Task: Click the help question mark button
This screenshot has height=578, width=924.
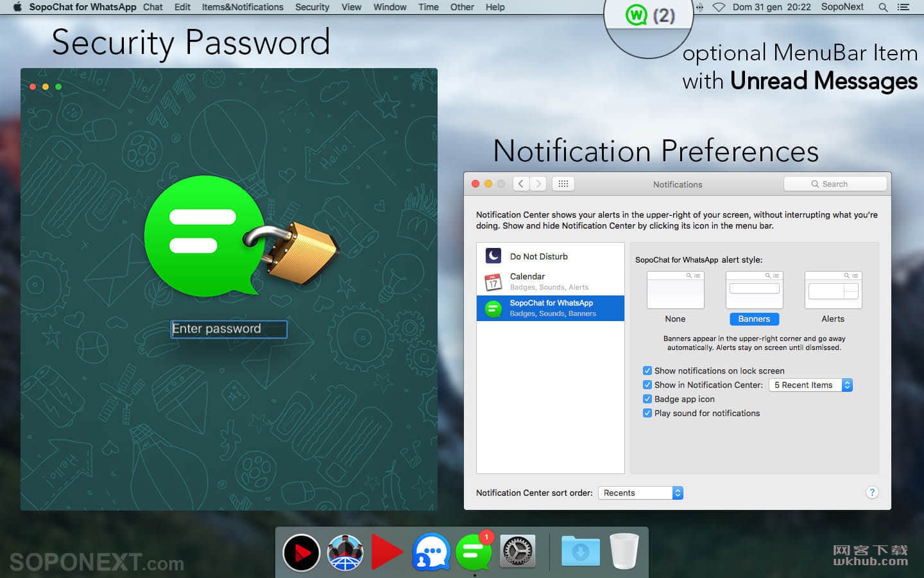Action: point(872,493)
